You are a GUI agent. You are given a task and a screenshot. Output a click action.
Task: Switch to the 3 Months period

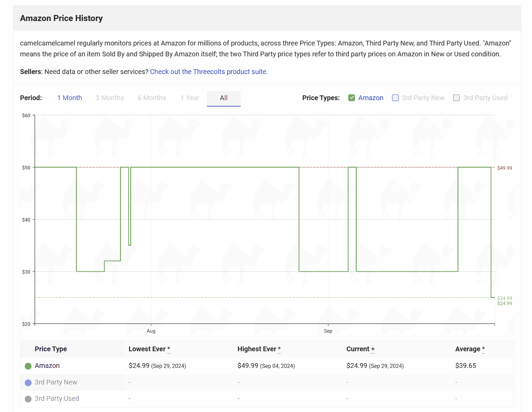[x=110, y=98]
